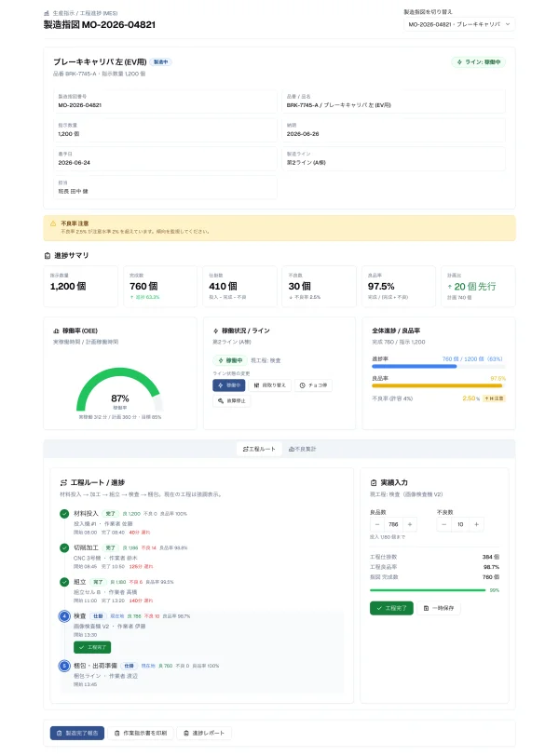The image size is (559, 756).
Task: Click the 760 個 completed count card
Action: [160, 287]
